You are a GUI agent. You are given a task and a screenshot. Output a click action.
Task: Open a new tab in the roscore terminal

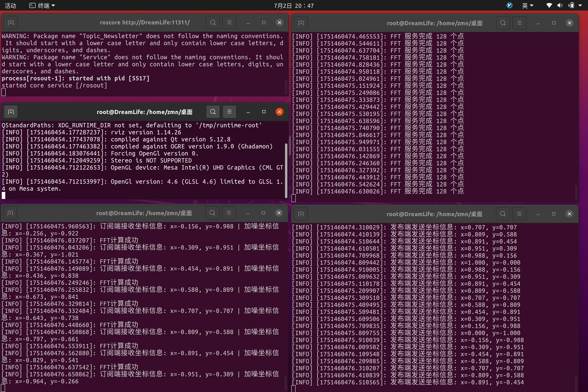pyautogui.click(x=11, y=23)
